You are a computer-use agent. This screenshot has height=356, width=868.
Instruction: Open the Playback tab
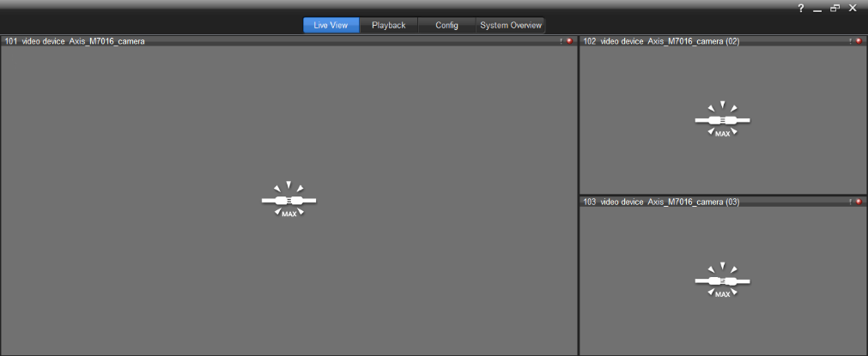click(x=388, y=25)
